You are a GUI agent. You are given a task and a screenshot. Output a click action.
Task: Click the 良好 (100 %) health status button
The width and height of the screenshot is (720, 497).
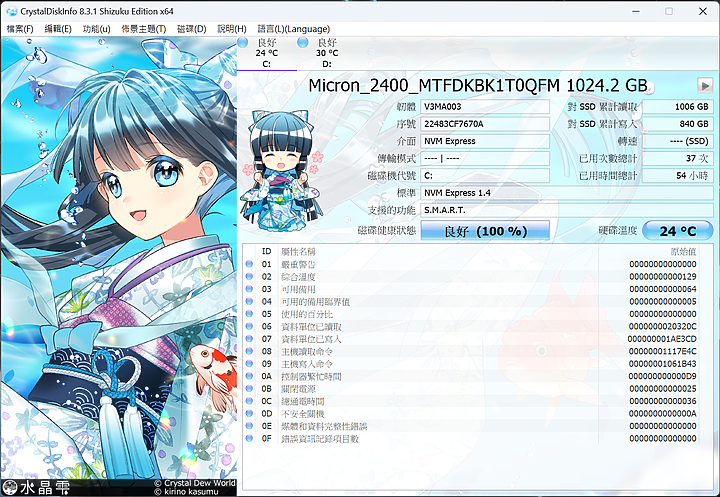pos(485,231)
